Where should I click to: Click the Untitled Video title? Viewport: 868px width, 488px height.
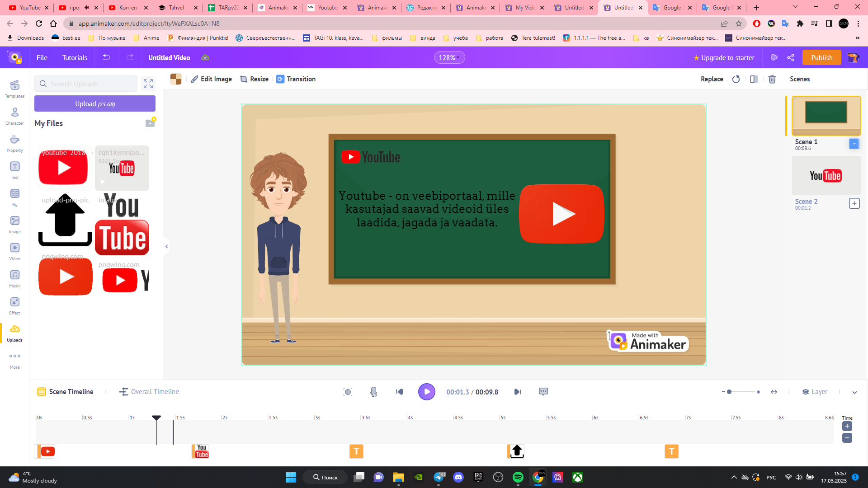[x=169, y=57]
